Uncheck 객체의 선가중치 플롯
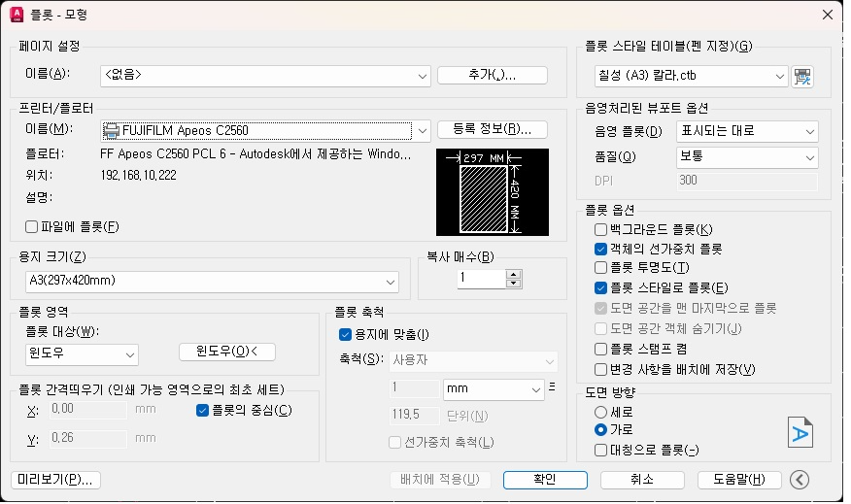This screenshot has height=504, width=851. click(600, 249)
